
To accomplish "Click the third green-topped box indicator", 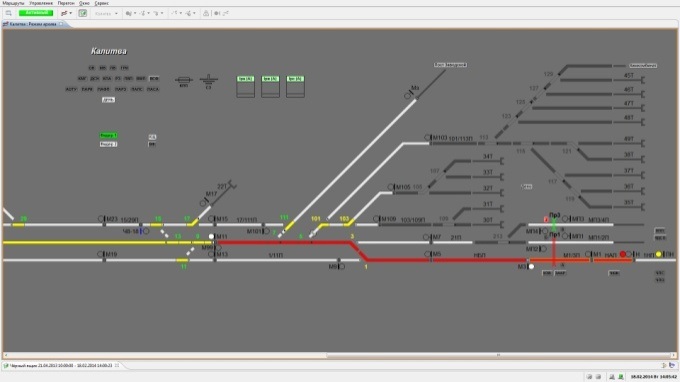I will [x=295, y=87].
